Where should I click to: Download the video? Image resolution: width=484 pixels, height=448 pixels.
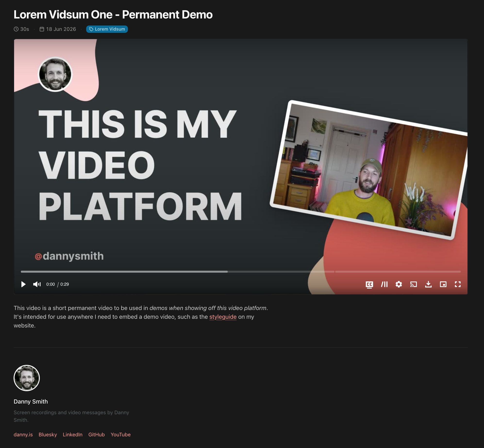[428, 284]
